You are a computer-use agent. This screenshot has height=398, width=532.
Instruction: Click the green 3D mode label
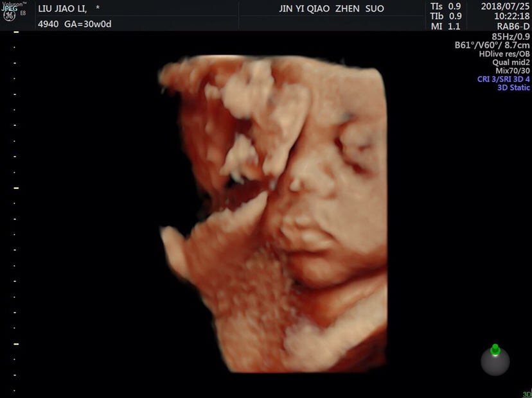(x=526, y=394)
